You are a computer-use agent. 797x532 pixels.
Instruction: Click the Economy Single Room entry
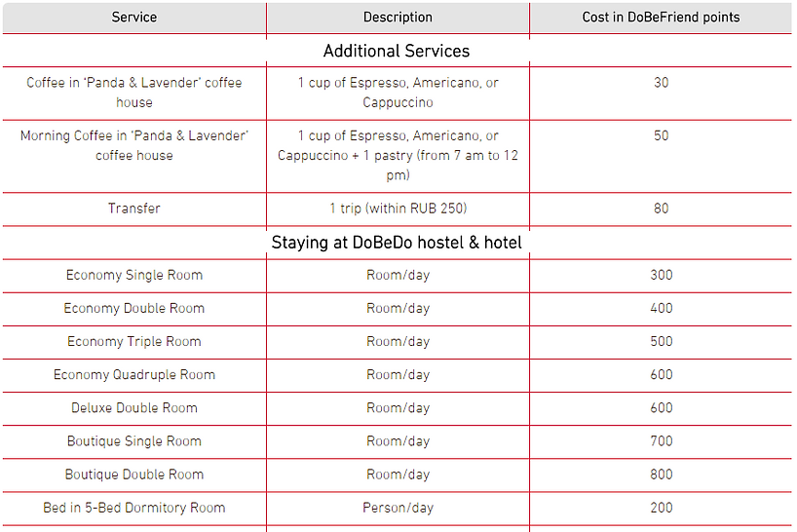coord(134,275)
